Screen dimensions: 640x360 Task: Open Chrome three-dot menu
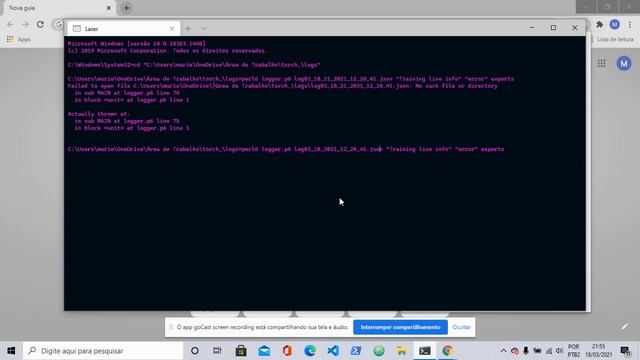click(x=630, y=24)
